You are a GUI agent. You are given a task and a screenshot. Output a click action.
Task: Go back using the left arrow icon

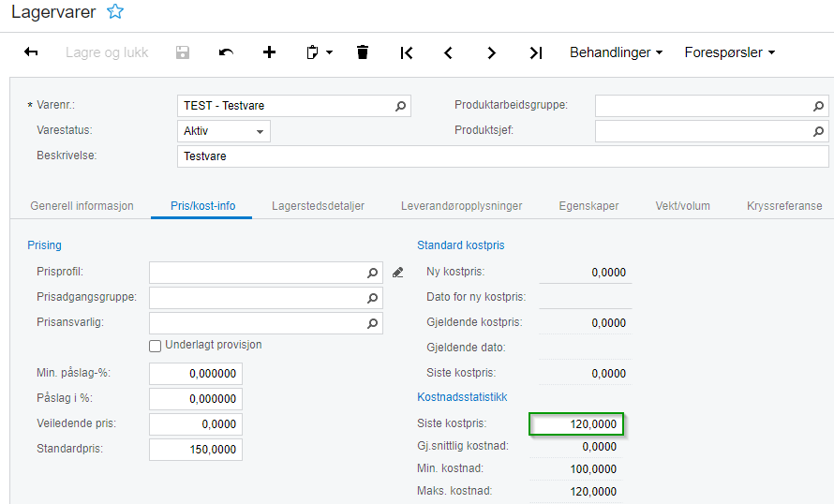tap(31, 52)
